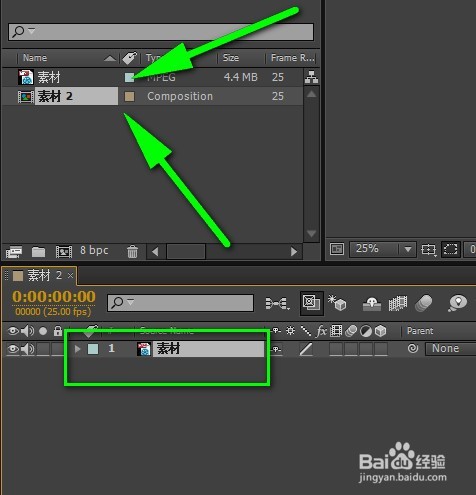Image resolution: width=476 pixels, height=495 pixels.
Task: Click the 3D Layer column header
Action: tap(380, 331)
